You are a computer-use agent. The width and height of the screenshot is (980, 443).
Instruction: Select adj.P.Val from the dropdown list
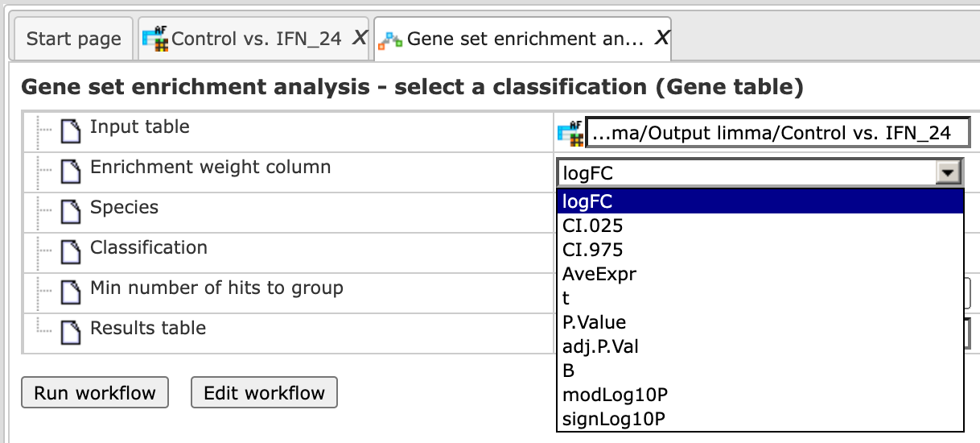coord(601,346)
